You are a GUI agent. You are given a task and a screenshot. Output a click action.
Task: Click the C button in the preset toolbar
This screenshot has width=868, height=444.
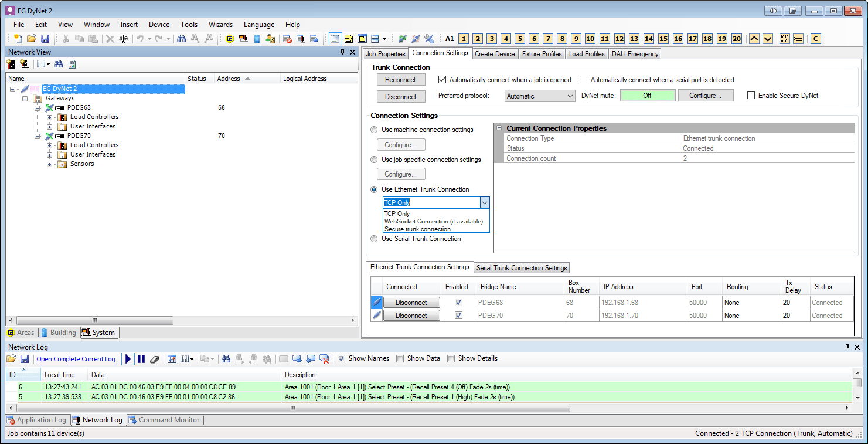click(x=815, y=39)
